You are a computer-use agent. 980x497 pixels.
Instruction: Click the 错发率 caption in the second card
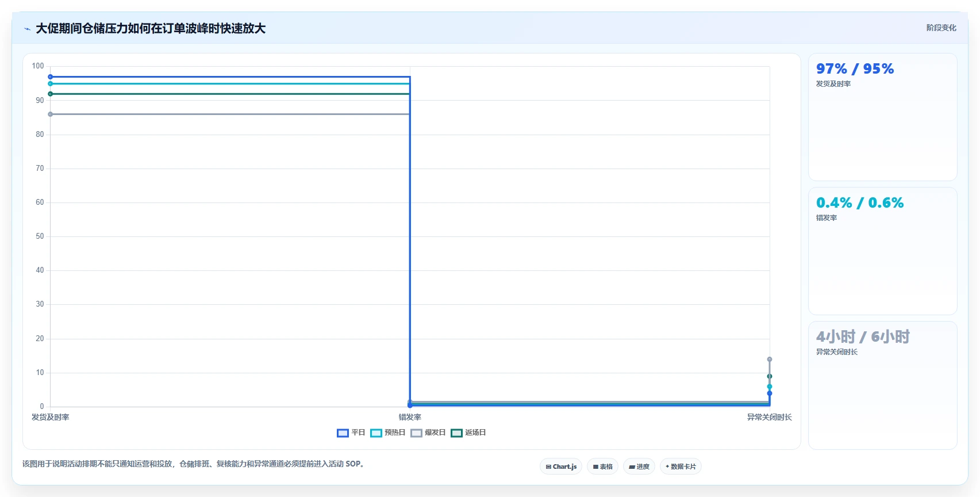click(x=827, y=218)
